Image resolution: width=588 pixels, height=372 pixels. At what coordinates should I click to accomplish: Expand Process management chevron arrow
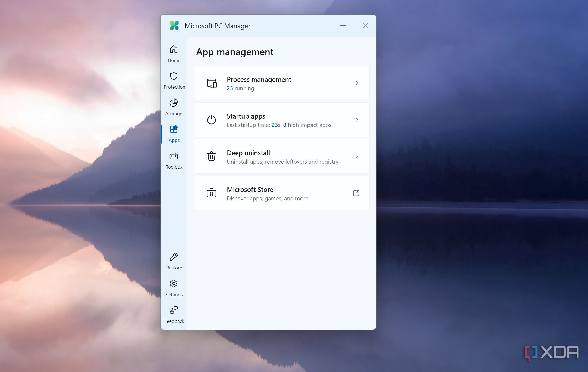[357, 83]
